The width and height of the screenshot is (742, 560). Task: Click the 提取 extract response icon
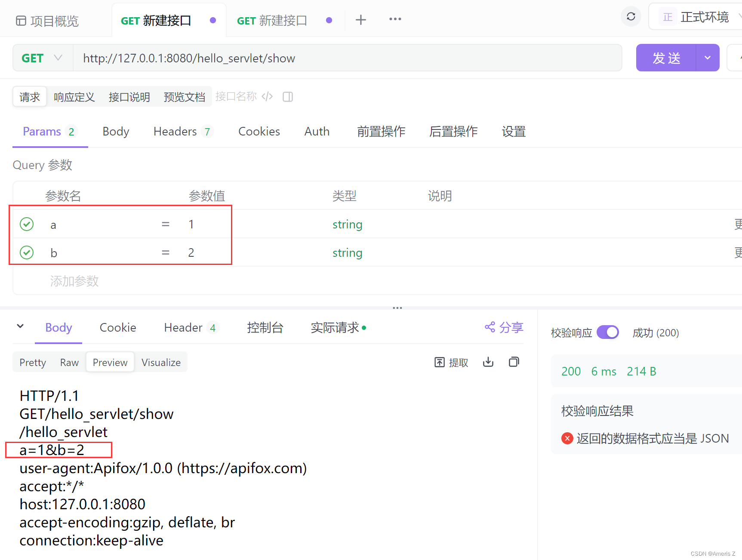(x=451, y=362)
